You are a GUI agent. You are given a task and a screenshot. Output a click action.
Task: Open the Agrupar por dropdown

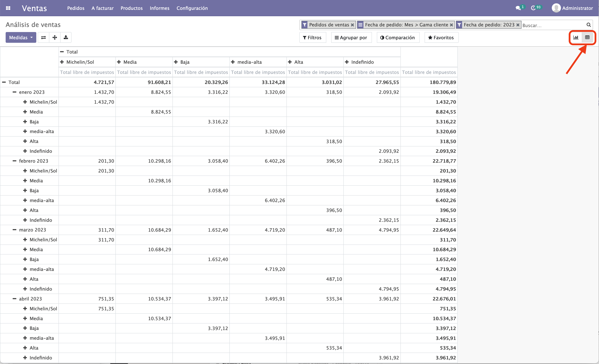351,37
